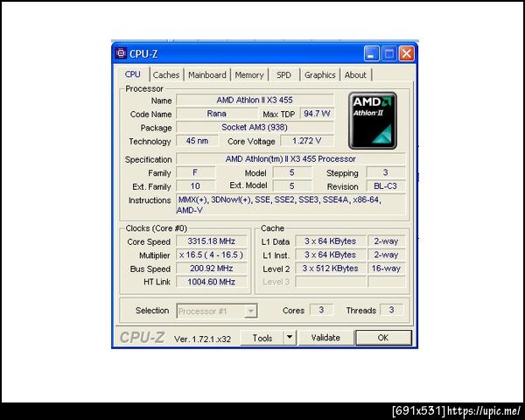Click the CPU-Z title bar app icon
Screen dimensions: 525x420
[121, 53]
